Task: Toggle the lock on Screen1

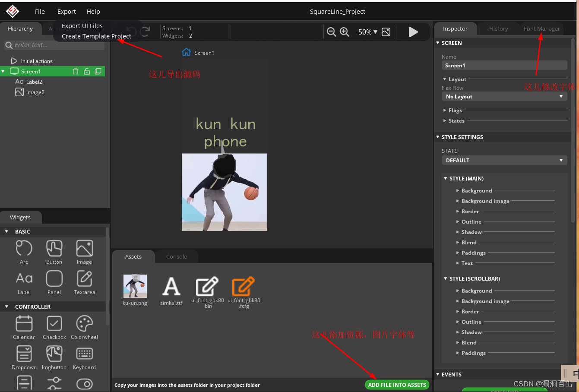Action: coord(86,71)
